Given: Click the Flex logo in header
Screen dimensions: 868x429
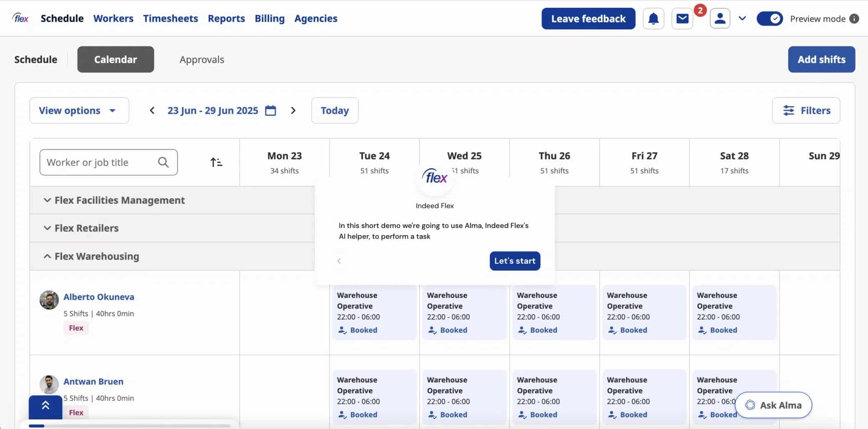Looking at the screenshot, I should click(x=21, y=18).
